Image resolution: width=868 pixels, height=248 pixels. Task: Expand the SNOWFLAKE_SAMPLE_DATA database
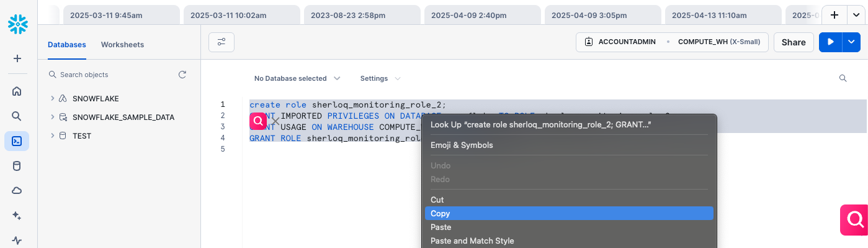click(x=52, y=117)
